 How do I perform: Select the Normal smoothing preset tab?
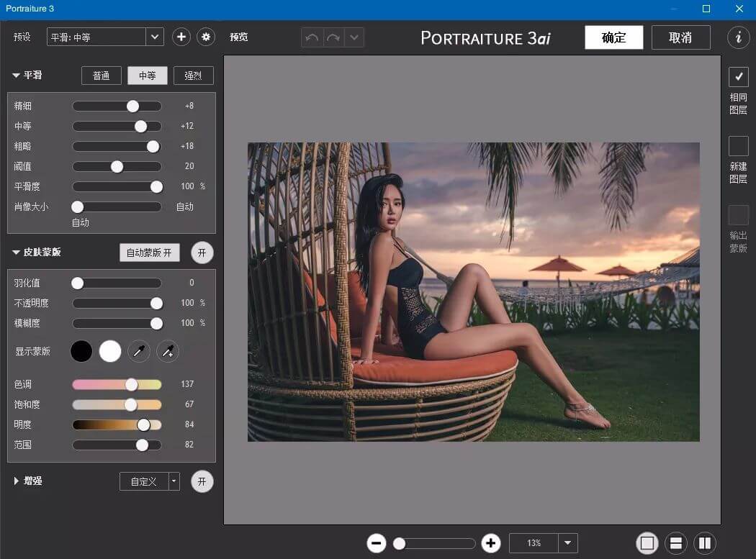[102, 76]
